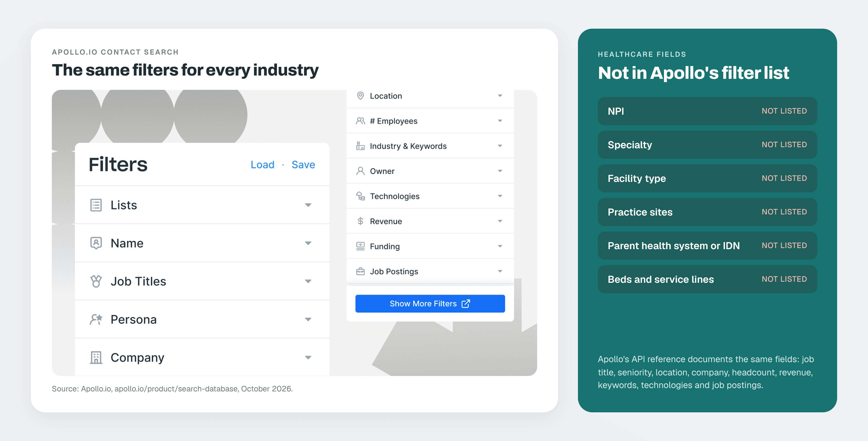
Task: Expand the Lists filter arrow
Action: (x=308, y=205)
